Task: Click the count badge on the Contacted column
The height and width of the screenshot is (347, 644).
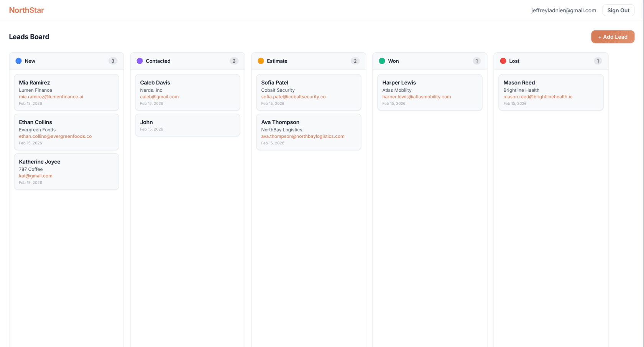Action: pos(234,61)
